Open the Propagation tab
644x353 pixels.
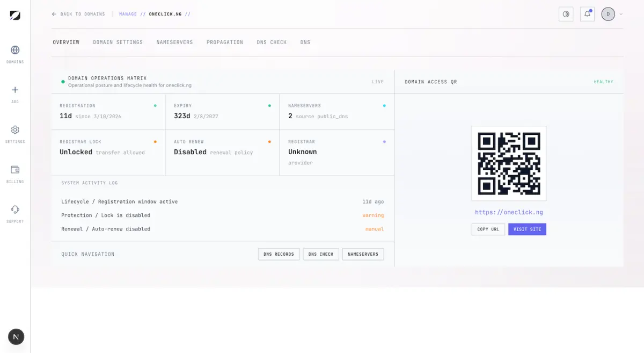225,42
